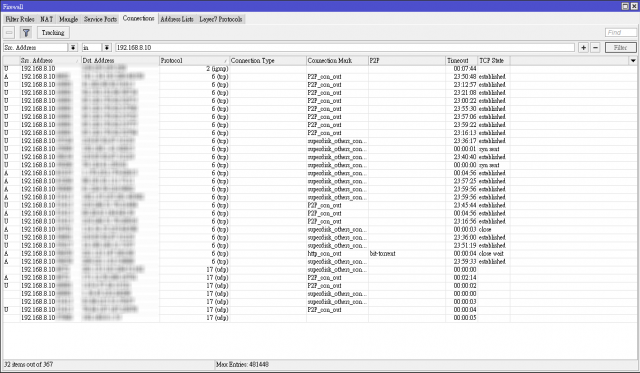Apply filter with the Filter button
This screenshot has width=640, height=373.
(x=620, y=48)
